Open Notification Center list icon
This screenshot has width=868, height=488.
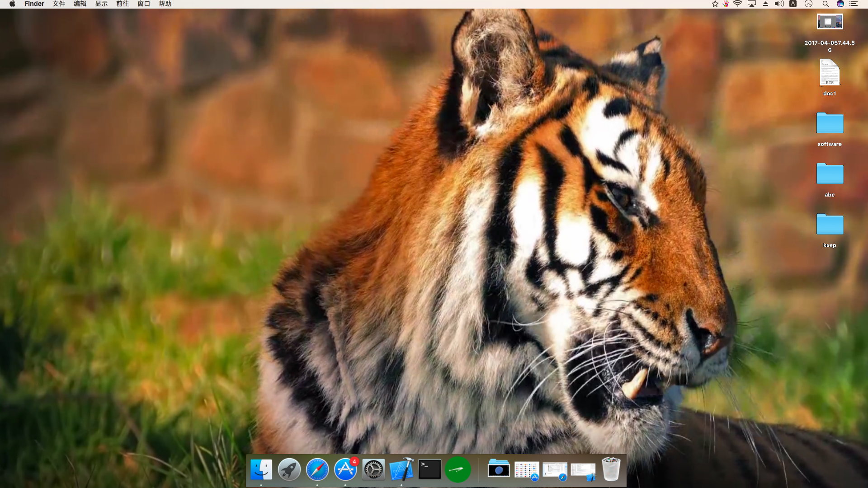tap(854, 4)
